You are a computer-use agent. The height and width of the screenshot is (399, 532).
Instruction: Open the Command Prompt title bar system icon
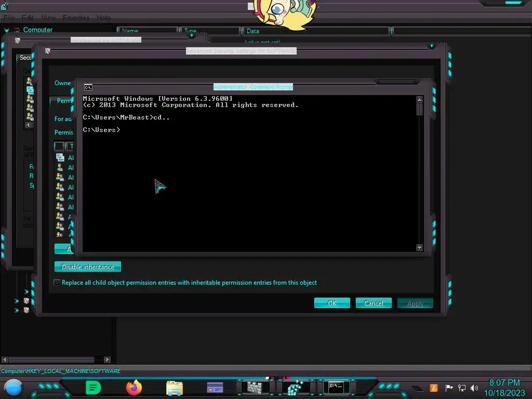88,87
